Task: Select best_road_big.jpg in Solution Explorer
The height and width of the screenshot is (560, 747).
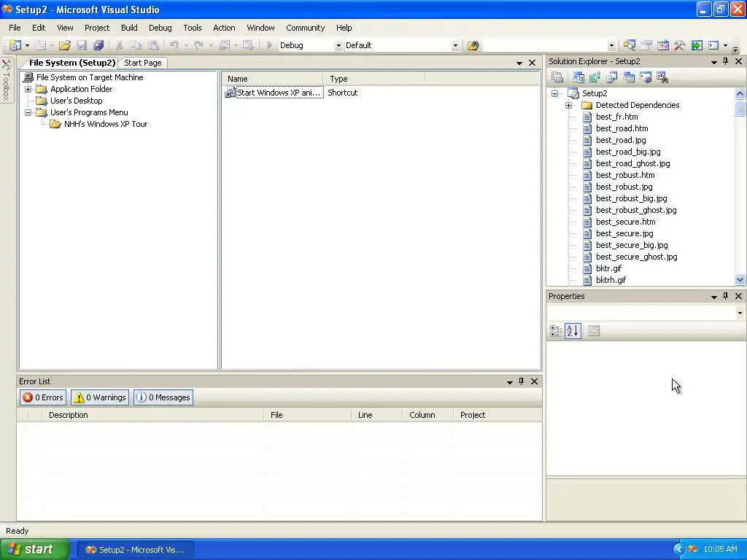Action: [628, 152]
